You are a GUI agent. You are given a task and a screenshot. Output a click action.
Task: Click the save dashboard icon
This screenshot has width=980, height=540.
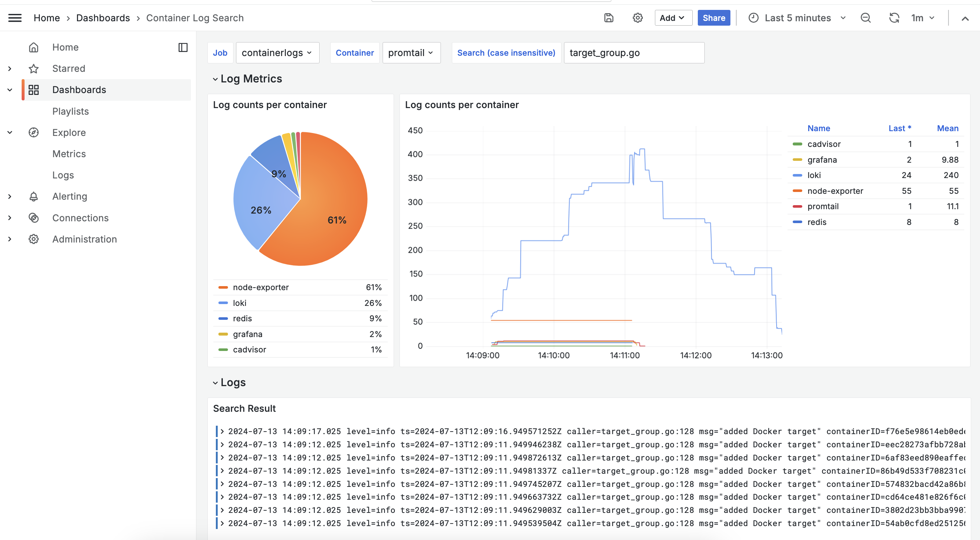point(609,18)
